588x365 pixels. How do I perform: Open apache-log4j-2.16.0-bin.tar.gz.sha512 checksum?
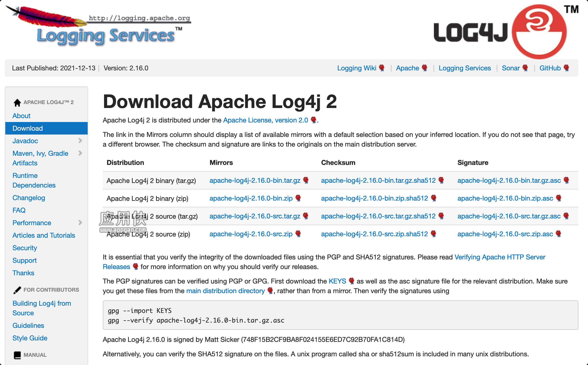378,180
